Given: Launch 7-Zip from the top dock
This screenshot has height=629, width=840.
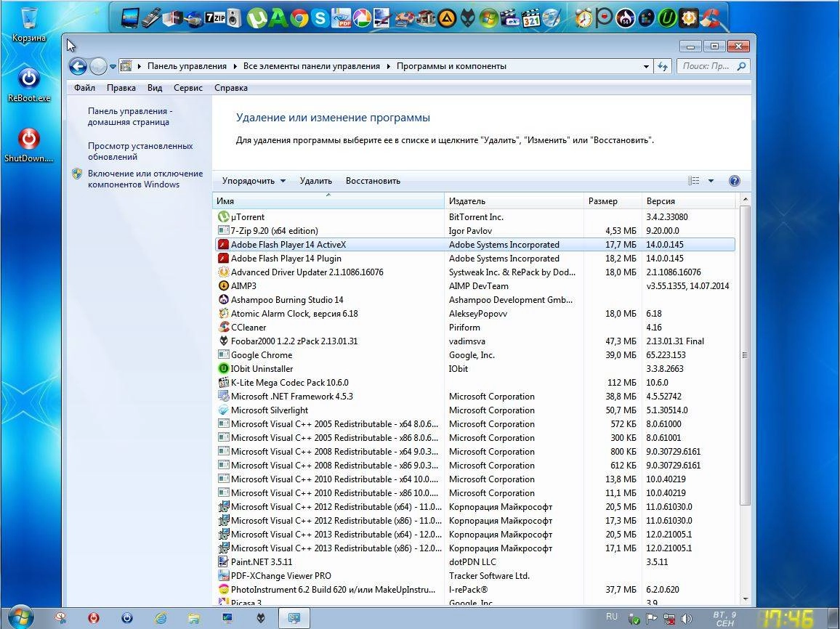Looking at the screenshot, I should 215,18.
